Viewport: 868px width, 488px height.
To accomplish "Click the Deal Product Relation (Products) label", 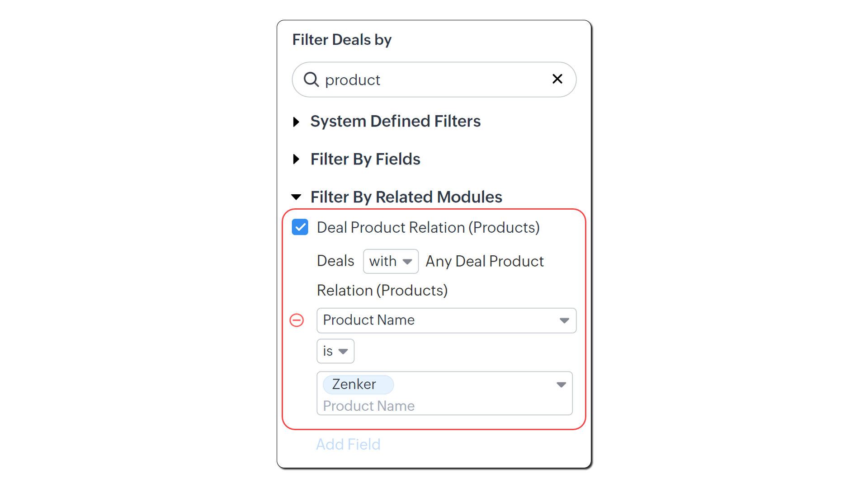I will (428, 227).
